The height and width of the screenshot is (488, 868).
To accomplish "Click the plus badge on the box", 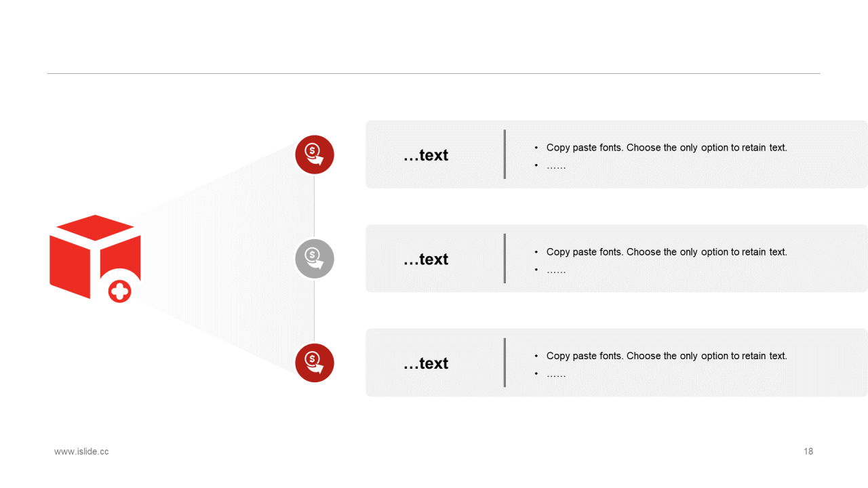I will [x=120, y=292].
